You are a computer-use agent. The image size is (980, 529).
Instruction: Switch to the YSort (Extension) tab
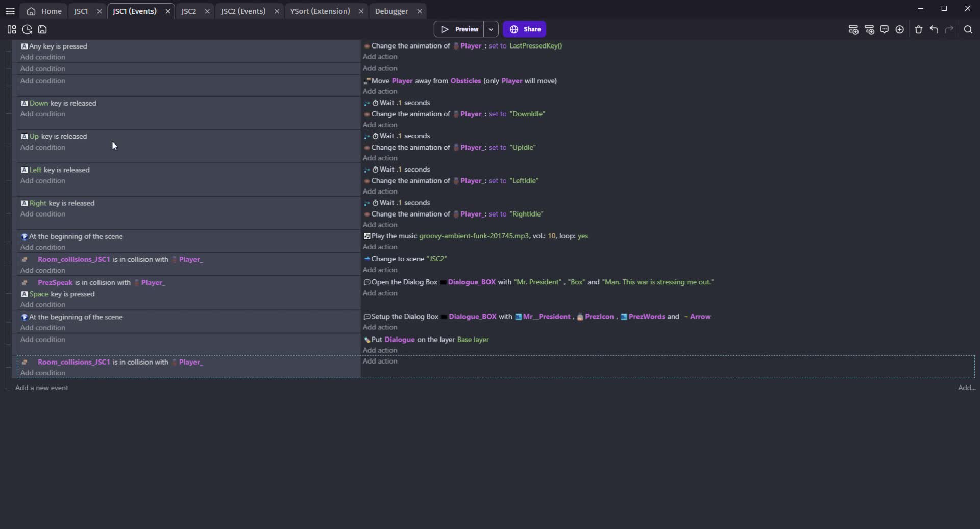319,11
